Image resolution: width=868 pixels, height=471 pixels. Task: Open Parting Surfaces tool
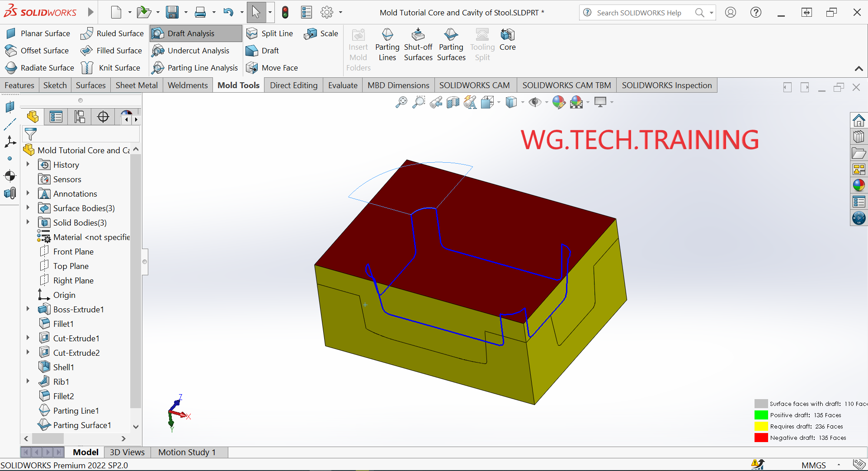click(x=451, y=45)
